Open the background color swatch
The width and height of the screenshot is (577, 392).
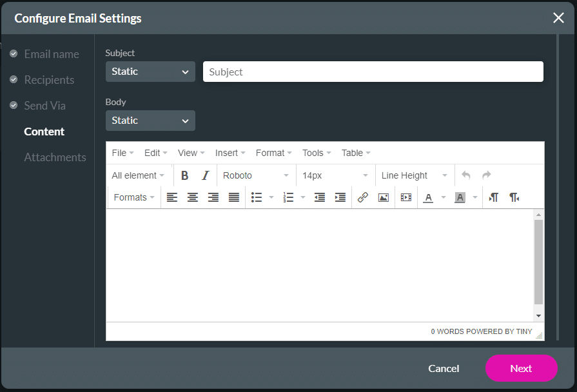point(460,197)
